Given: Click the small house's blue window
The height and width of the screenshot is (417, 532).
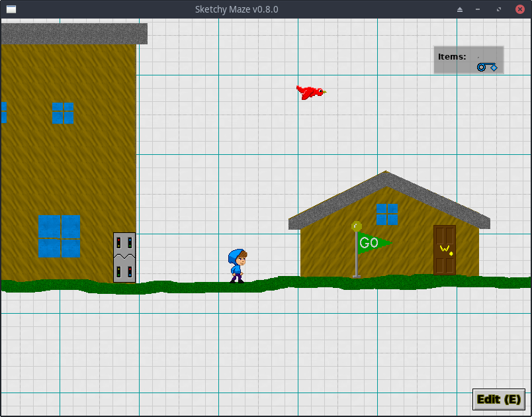Looking at the screenshot, I should tap(388, 214).
